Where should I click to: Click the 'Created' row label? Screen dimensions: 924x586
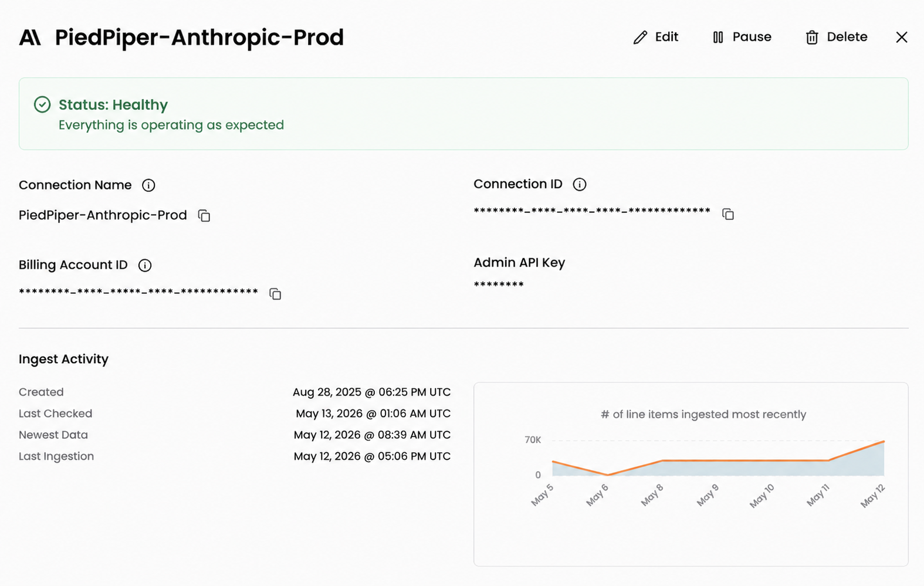tap(41, 392)
